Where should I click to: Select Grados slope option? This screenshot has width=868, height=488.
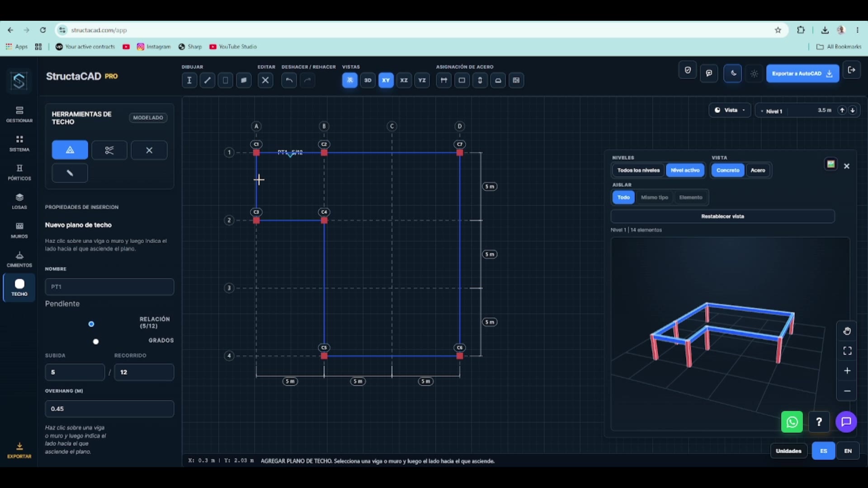coord(96,342)
